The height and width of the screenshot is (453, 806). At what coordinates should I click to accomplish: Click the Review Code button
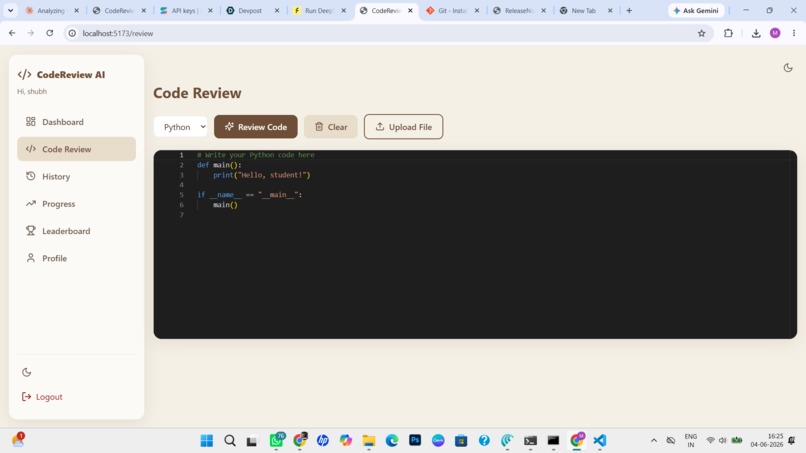tap(255, 126)
